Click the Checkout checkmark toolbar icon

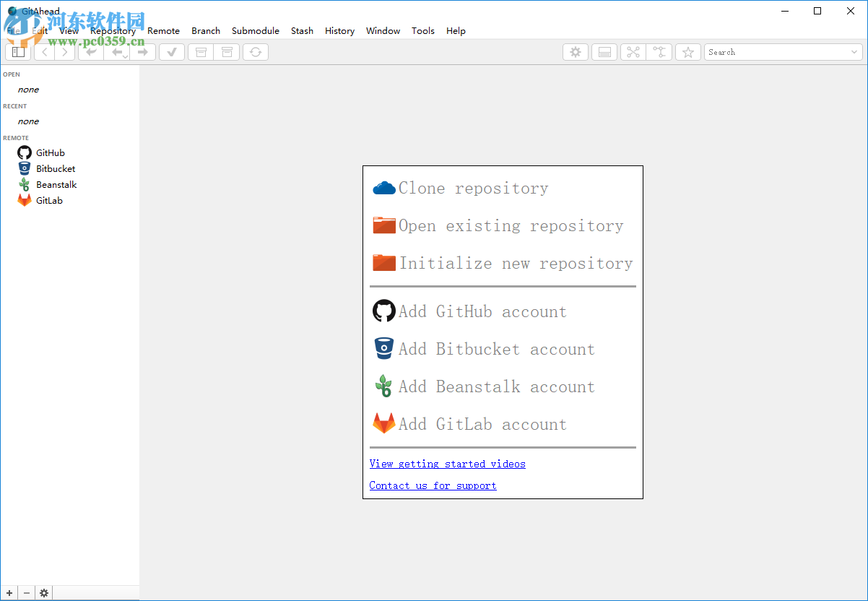coord(172,52)
